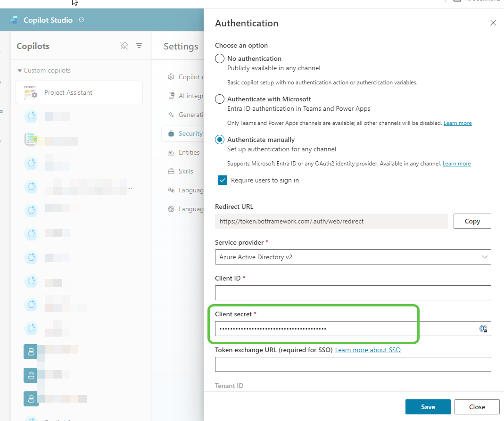This screenshot has width=504, height=421.
Task: Save the authentication settings
Action: [x=428, y=406]
